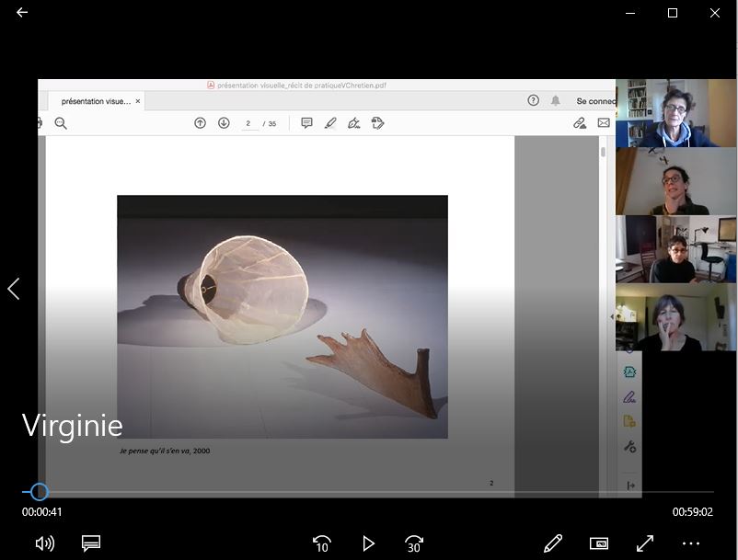Open subtitles and captions menu
Image resolution: width=738 pixels, height=560 pixels.
90,543
